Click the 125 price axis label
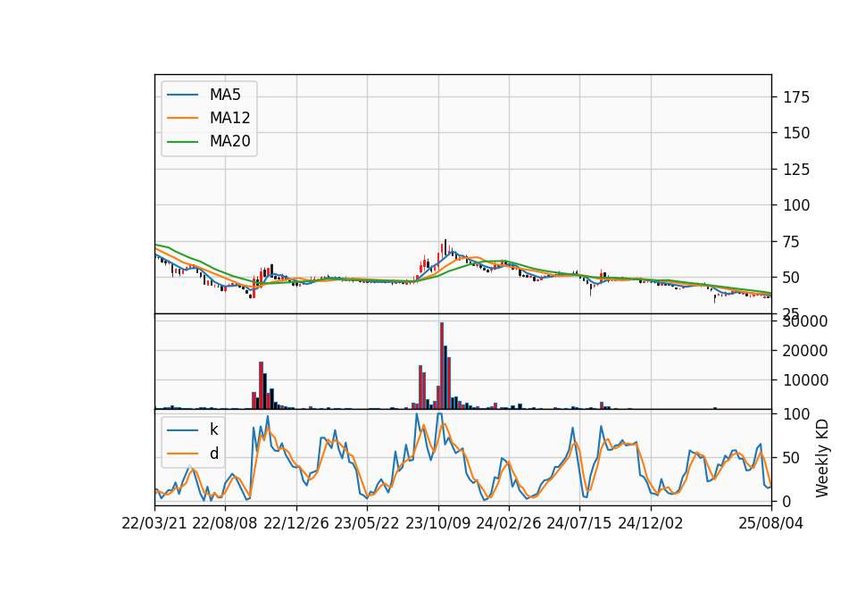 [x=796, y=170]
